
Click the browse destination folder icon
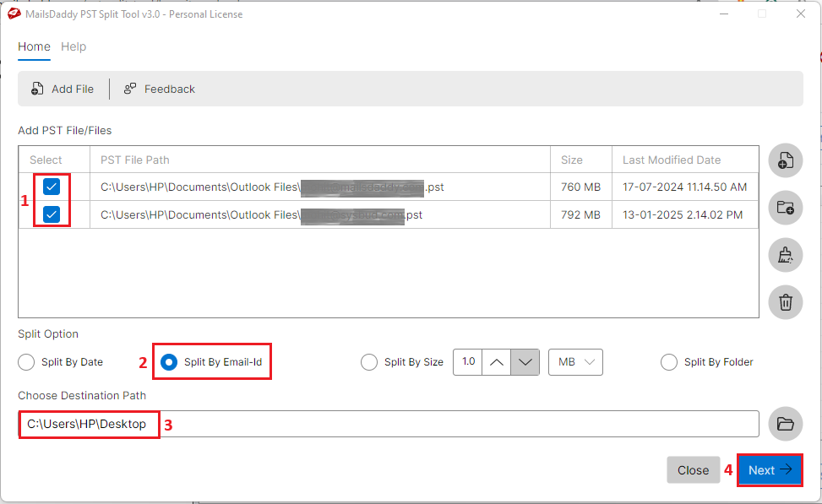(786, 424)
